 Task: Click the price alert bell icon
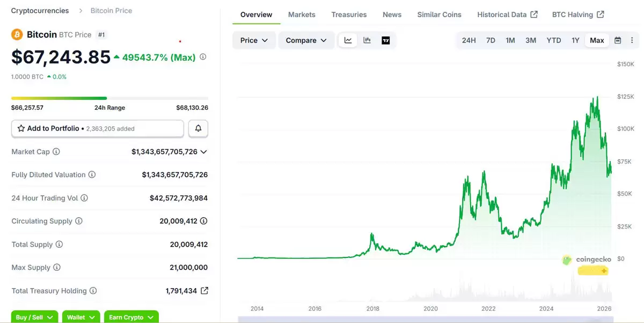[198, 128]
